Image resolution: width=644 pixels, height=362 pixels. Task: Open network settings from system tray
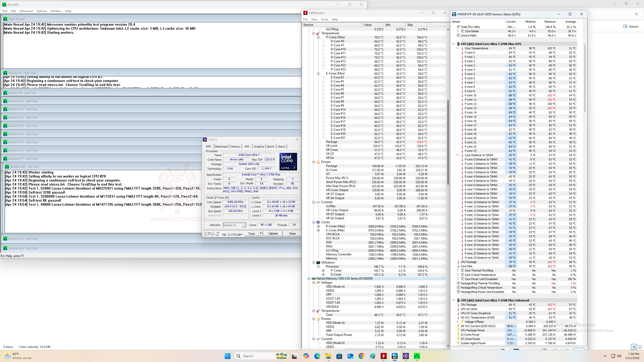coord(613,356)
